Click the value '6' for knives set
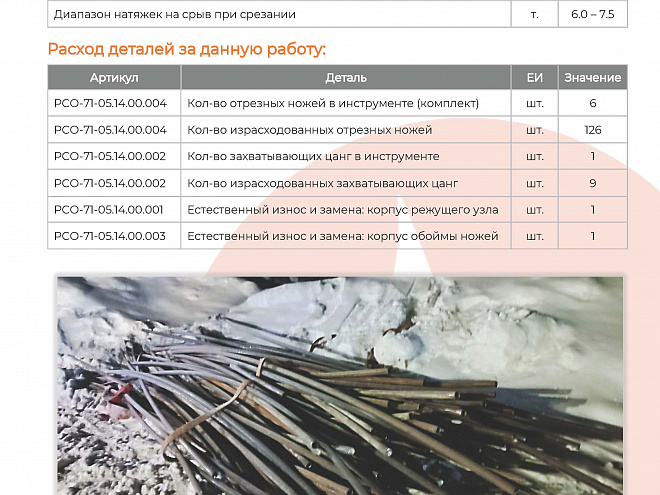 tap(593, 103)
